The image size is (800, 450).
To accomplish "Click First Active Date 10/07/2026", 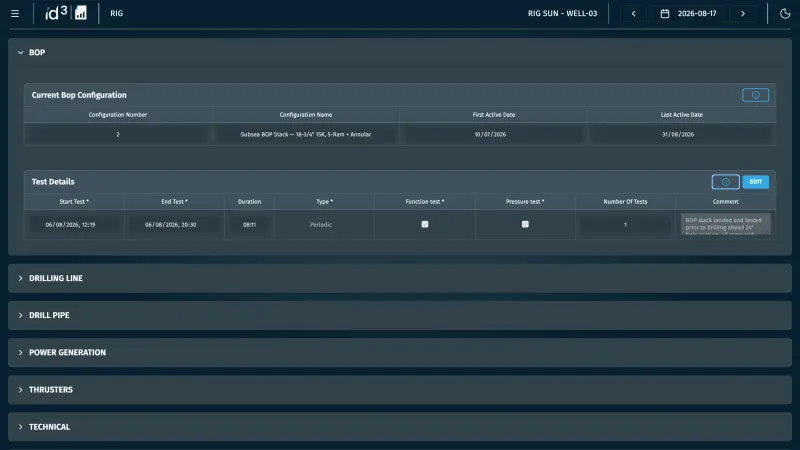I will click(x=493, y=135).
